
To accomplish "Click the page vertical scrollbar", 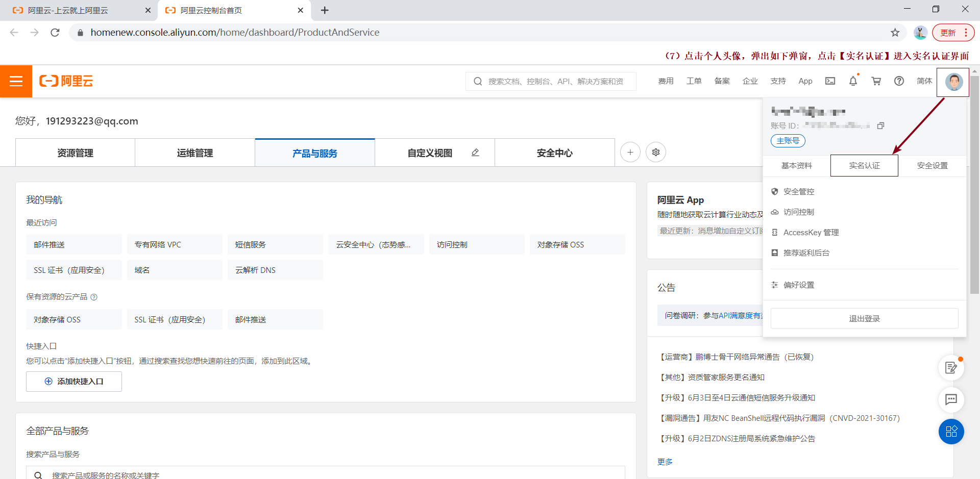I will 974,184.
